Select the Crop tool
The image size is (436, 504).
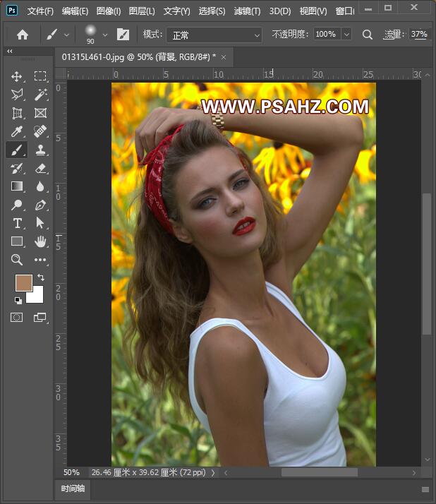coord(17,113)
